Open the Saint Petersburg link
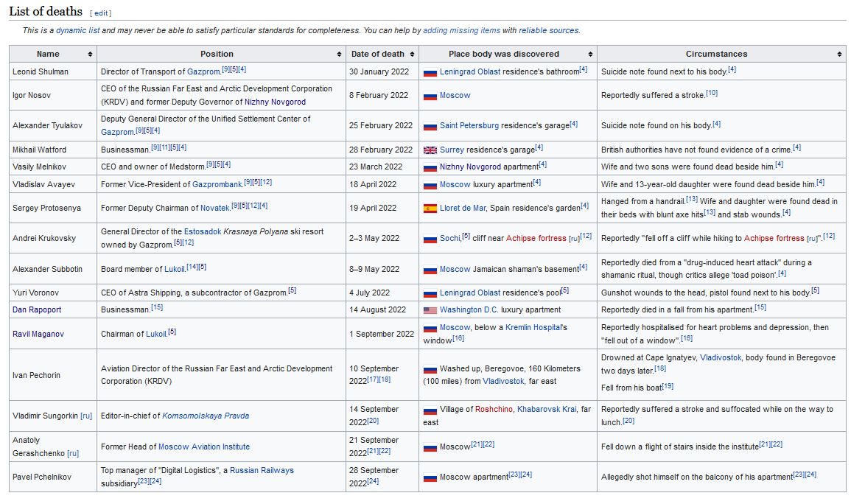Viewport: 851px width, 504px height. coord(469,125)
